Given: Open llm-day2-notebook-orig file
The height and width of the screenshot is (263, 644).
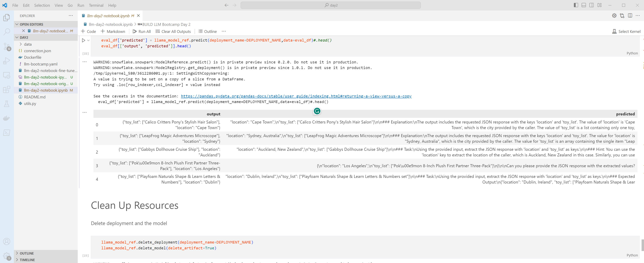Looking at the screenshot, I should pos(46,84).
